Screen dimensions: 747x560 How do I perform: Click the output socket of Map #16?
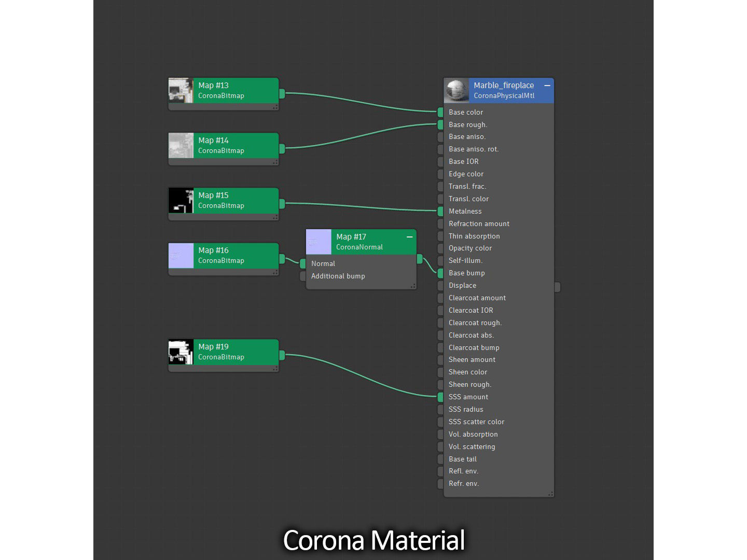(x=282, y=259)
